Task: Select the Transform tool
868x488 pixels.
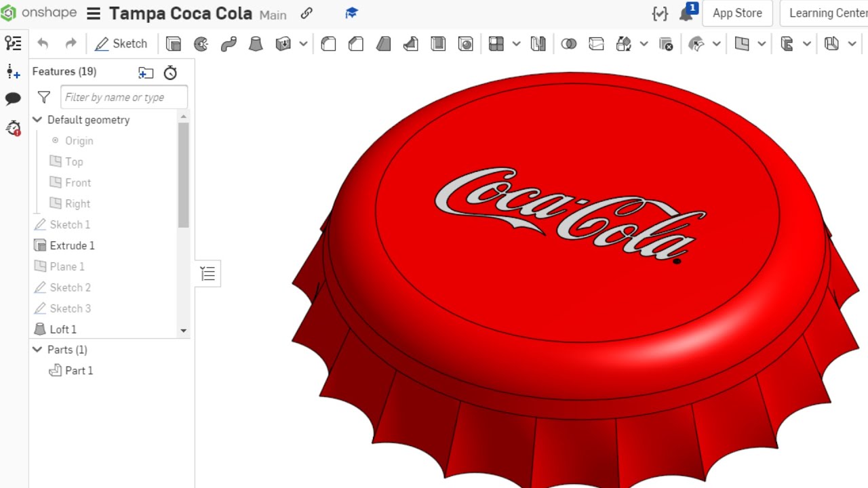Action: pos(624,44)
